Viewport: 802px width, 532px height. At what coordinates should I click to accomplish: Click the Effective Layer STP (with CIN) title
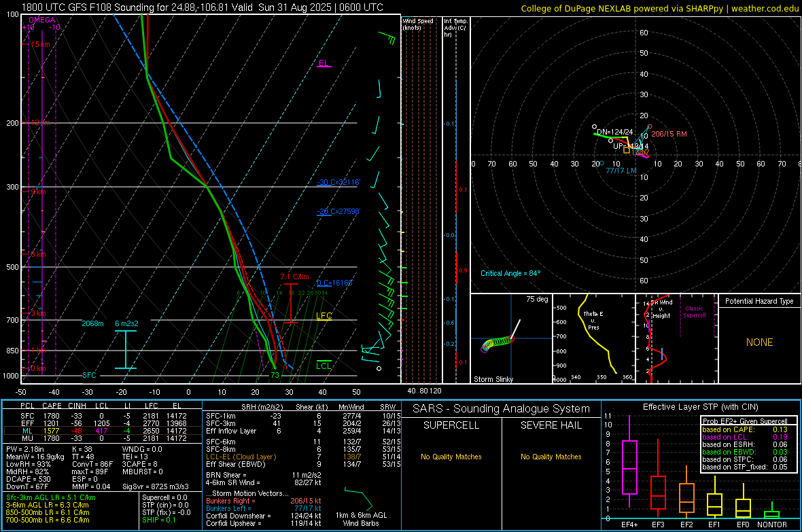pyautogui.click(x=701, y=407)
